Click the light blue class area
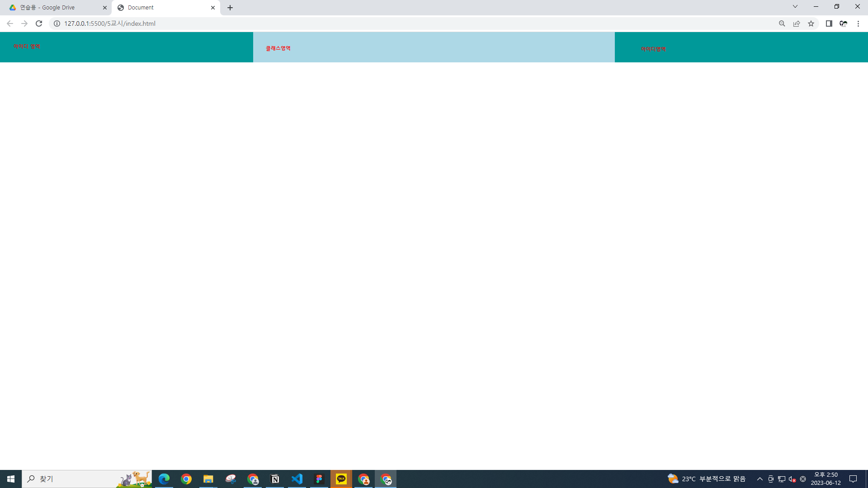This screenshot has width=868, height=488. 433,47
